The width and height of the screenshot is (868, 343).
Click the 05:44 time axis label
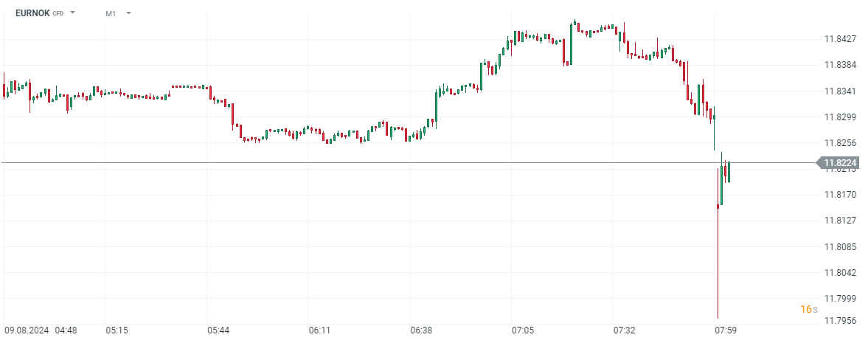218,330
